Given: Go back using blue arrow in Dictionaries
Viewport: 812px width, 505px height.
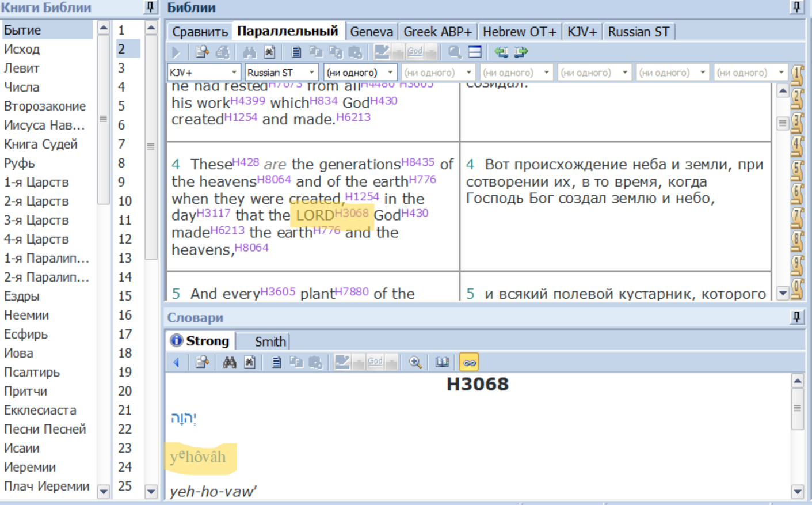Looking at the screenshot, I should click(176, 362).
